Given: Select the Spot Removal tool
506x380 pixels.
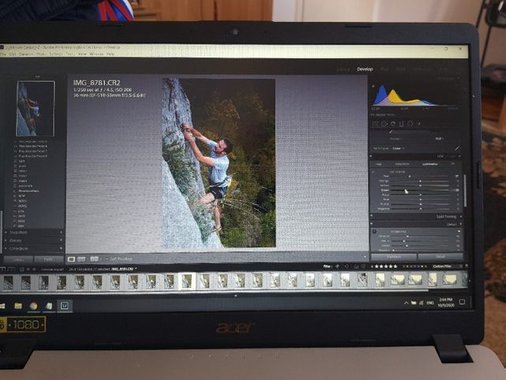Looking at the screenshot, I should click(384, 124).
